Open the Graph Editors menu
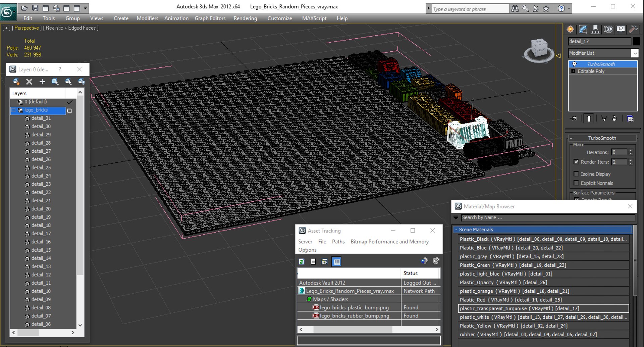Screen dimensions: 644x347 pos(210,18)
